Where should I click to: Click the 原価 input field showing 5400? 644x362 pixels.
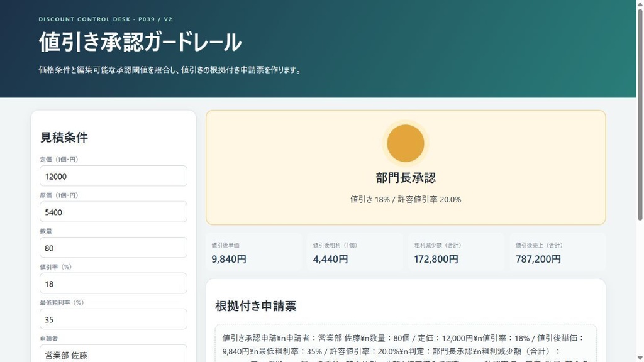coord(113,212)
